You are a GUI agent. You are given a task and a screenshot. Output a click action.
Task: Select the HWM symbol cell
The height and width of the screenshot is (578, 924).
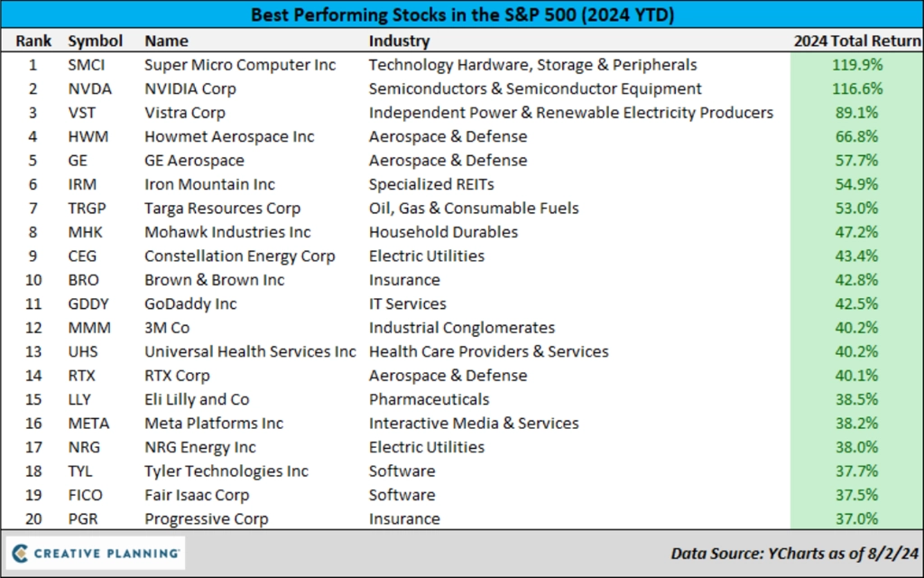coord(88,136)
